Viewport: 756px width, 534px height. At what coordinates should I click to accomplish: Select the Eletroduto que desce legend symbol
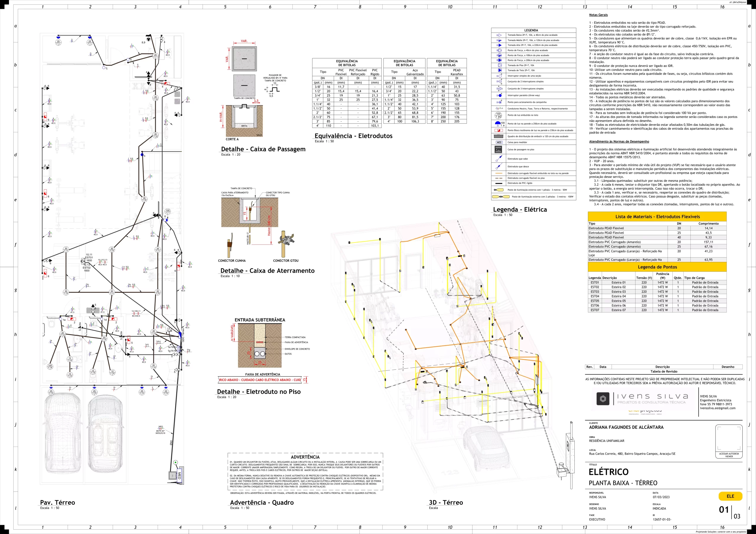(x=499, y=167)
